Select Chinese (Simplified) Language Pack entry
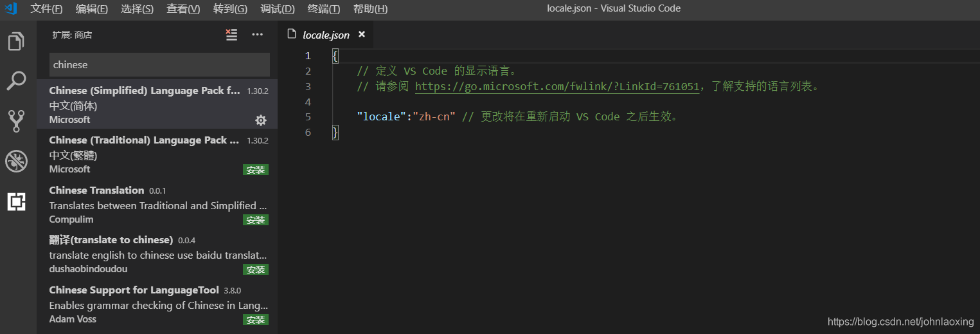Viewport: 980px width, 334px height. point(157,104)
